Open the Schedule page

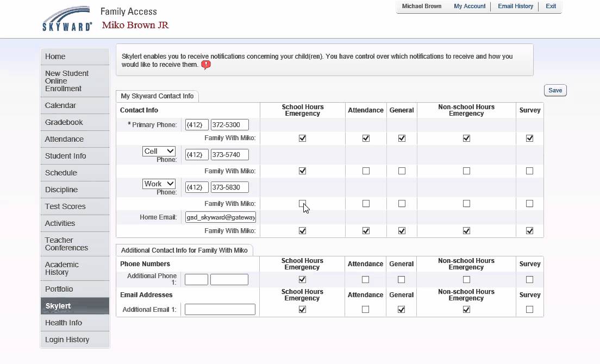75,173
